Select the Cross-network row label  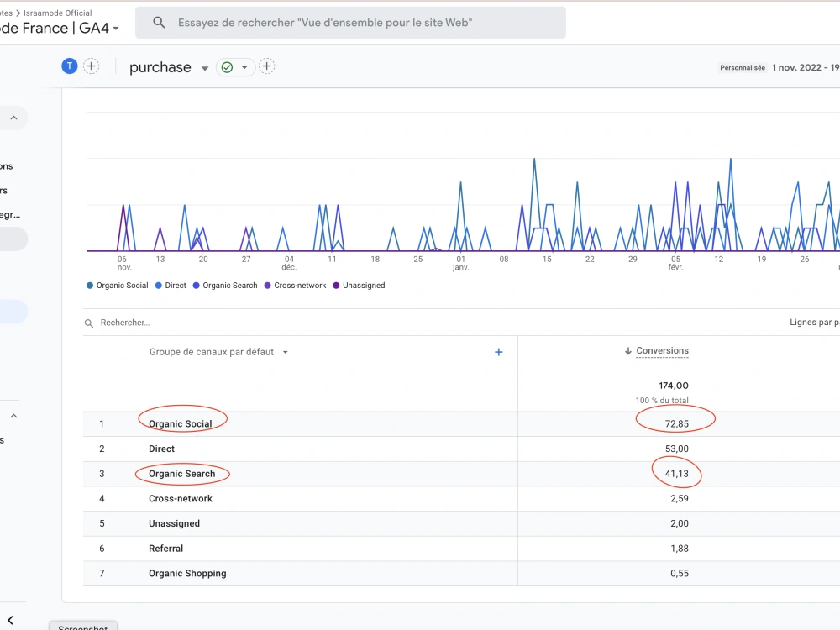coord(181,499)
